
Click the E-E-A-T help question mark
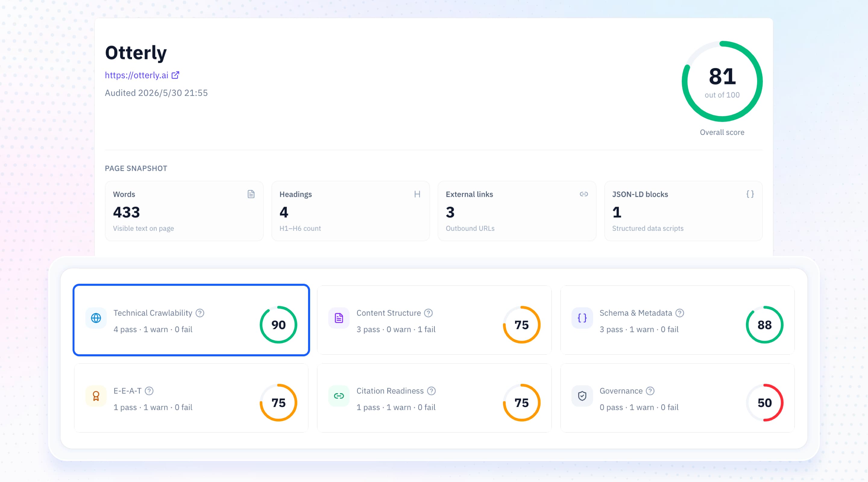[x=149, y=391]
